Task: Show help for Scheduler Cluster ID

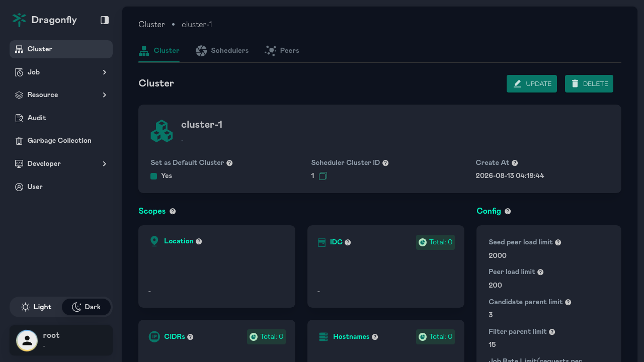Action: [x=385, y=163]
